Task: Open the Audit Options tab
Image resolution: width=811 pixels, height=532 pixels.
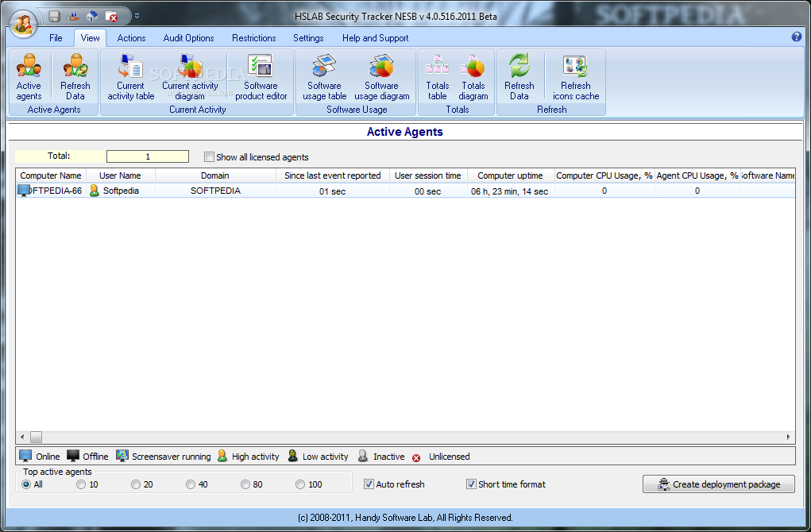Action: pyautogui.click(x=189, y=38)
